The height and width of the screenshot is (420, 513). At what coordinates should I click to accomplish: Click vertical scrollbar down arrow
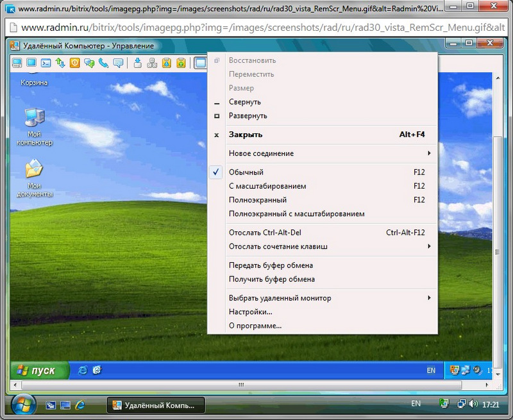[x=498, y=374]
